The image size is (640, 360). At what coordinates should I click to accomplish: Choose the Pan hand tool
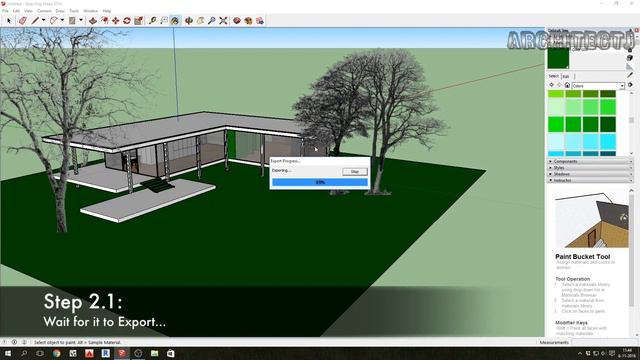(x=200, y=20)
